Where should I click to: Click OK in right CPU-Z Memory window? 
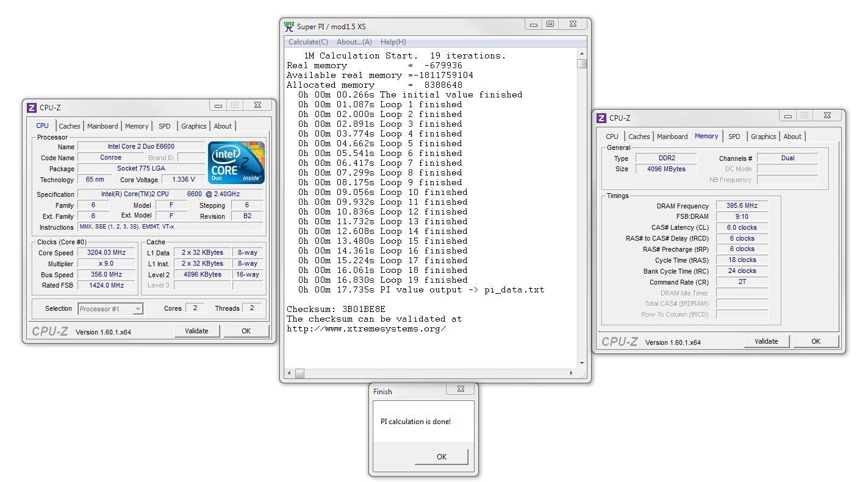tap(816, 341)
